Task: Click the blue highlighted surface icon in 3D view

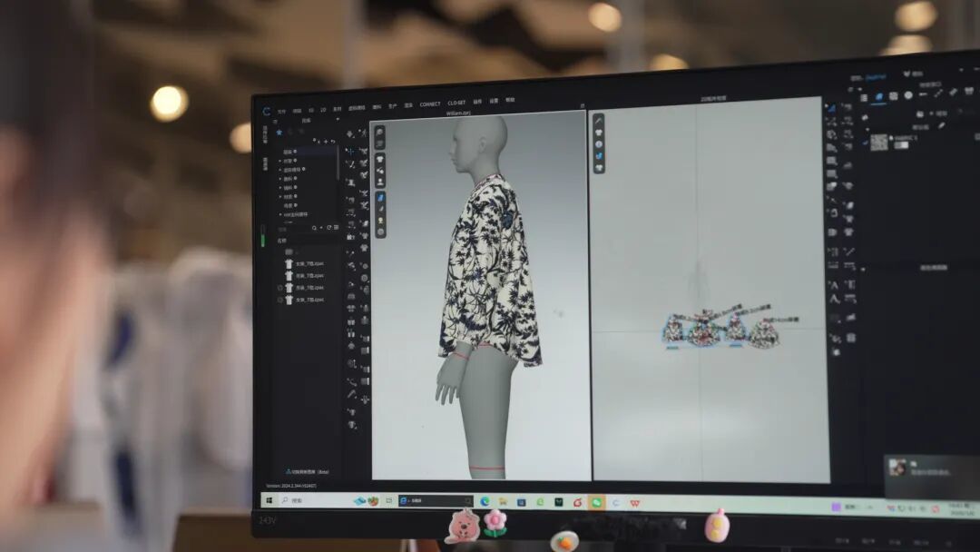Action: tap(380, 198)
